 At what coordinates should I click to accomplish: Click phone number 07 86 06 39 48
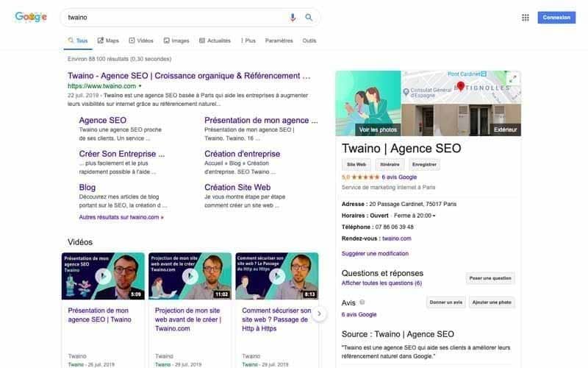pos(394,227)
